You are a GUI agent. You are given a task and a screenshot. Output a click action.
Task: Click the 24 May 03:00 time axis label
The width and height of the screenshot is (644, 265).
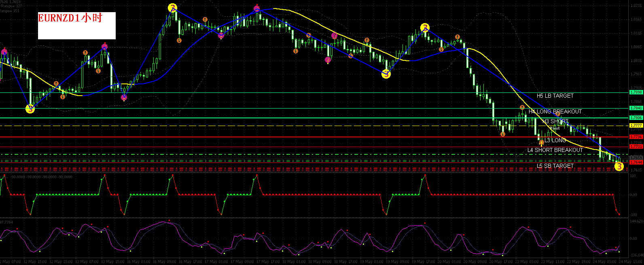pos(605,261)
